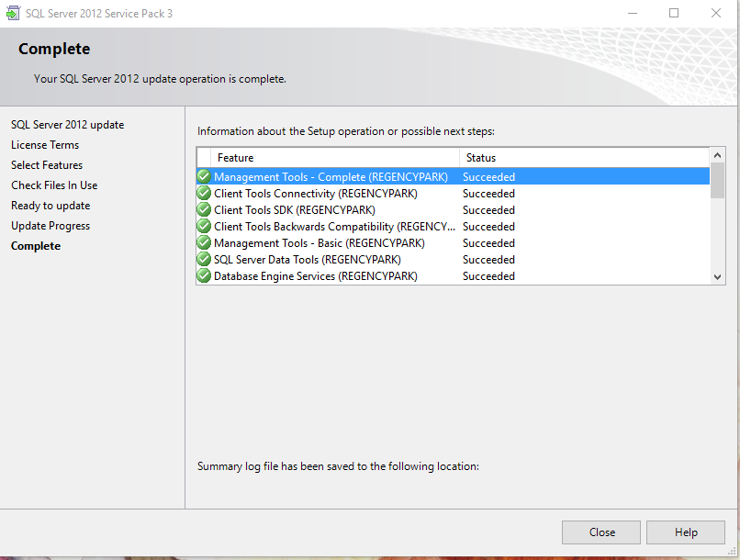Click the green icon for SQL Server Data Tools
Image resolution: width=740 pixels, height=560 pixels.
click(203, 259)
